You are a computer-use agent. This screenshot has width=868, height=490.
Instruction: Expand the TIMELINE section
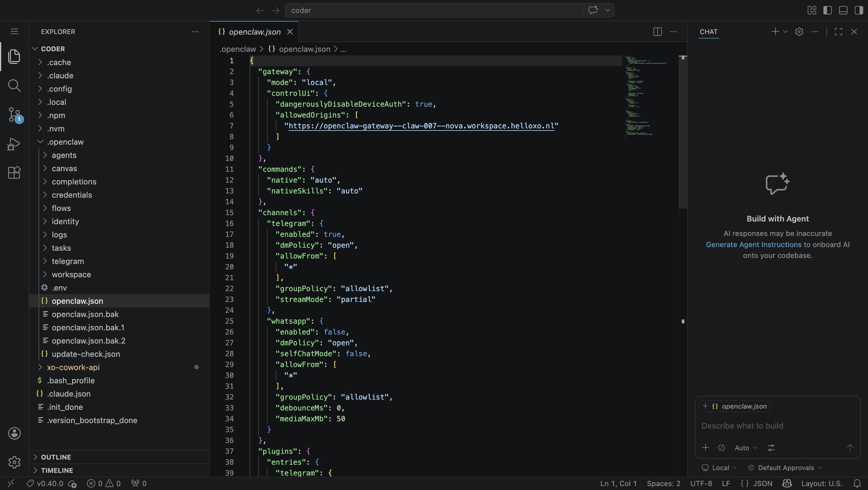(x=119, y=470)
